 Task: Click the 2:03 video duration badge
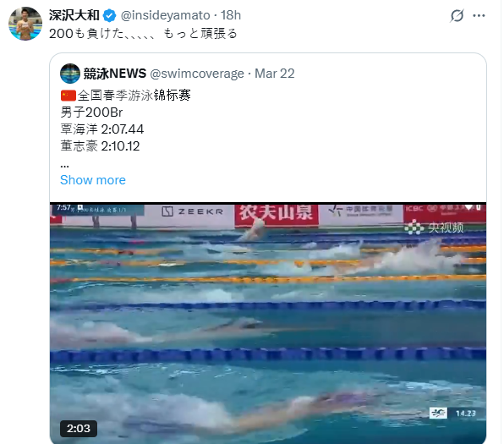[79, 428]
